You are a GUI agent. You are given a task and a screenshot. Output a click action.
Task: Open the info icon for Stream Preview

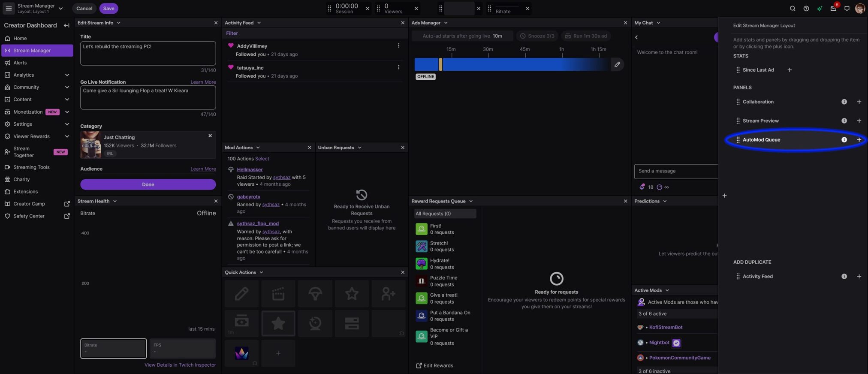coord(844,121)
